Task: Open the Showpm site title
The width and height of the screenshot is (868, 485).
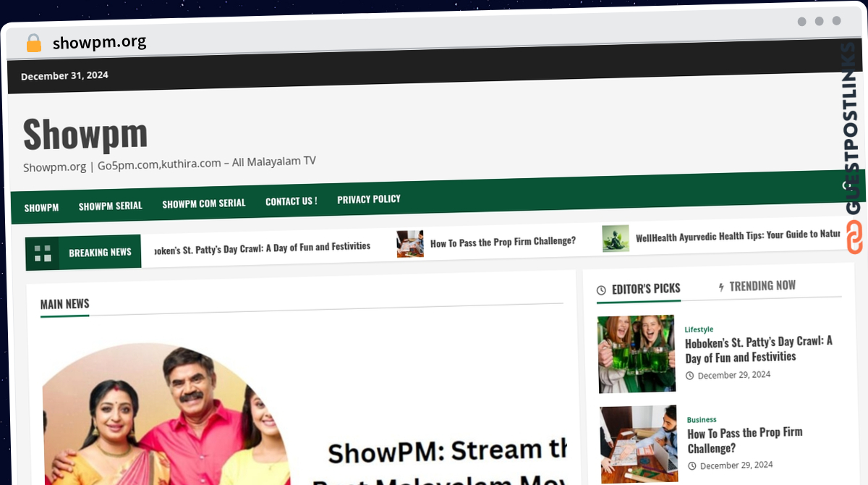Action: [x=85, y=134]
